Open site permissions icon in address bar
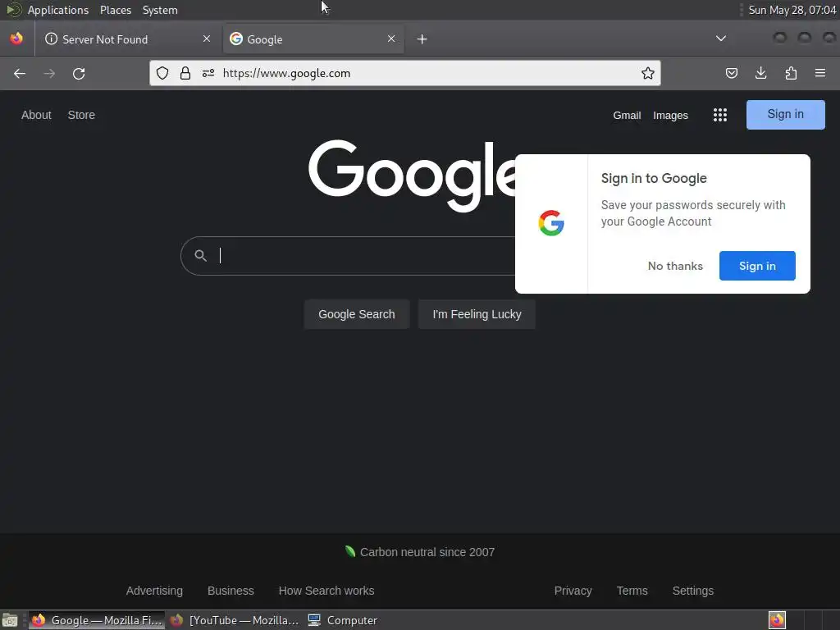This screenshot has height=630, width=840. 208,73
